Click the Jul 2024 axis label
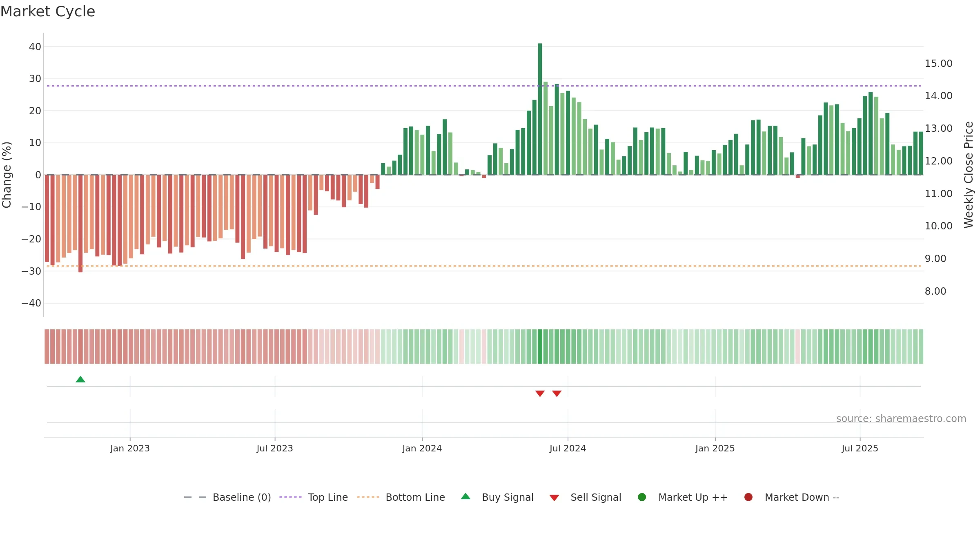The height and width of the screenshot is (551, 980). coord(568,449)
